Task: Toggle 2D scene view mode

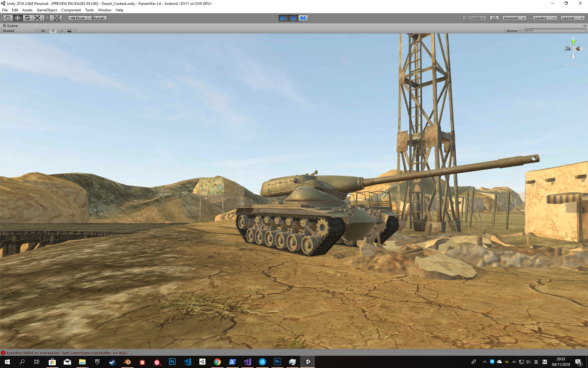Action: (x=43, y=31)
